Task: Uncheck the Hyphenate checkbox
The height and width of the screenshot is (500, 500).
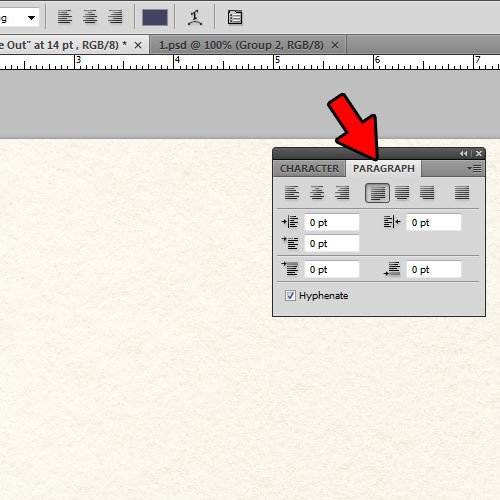Action: [290, 295]
